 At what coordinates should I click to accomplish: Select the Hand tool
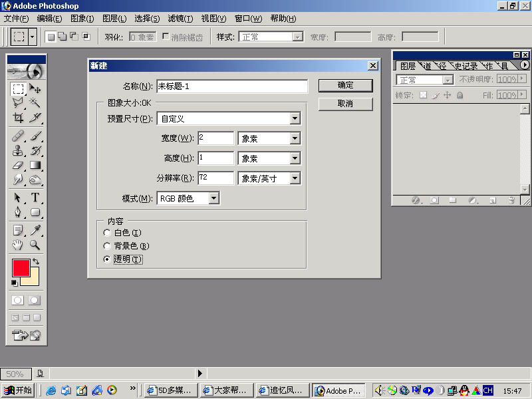pos(18,245)
